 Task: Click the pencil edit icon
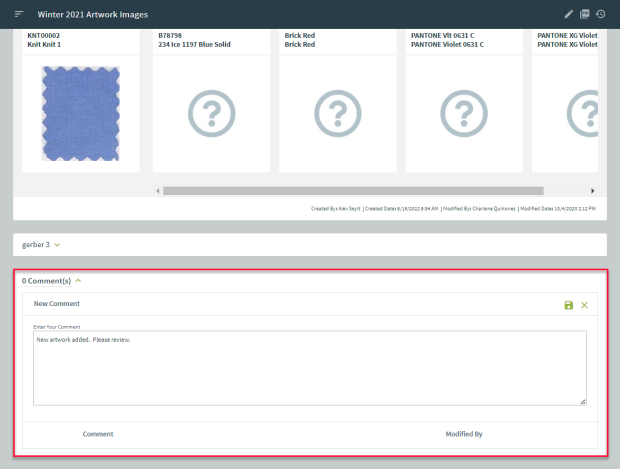(569, 14)
